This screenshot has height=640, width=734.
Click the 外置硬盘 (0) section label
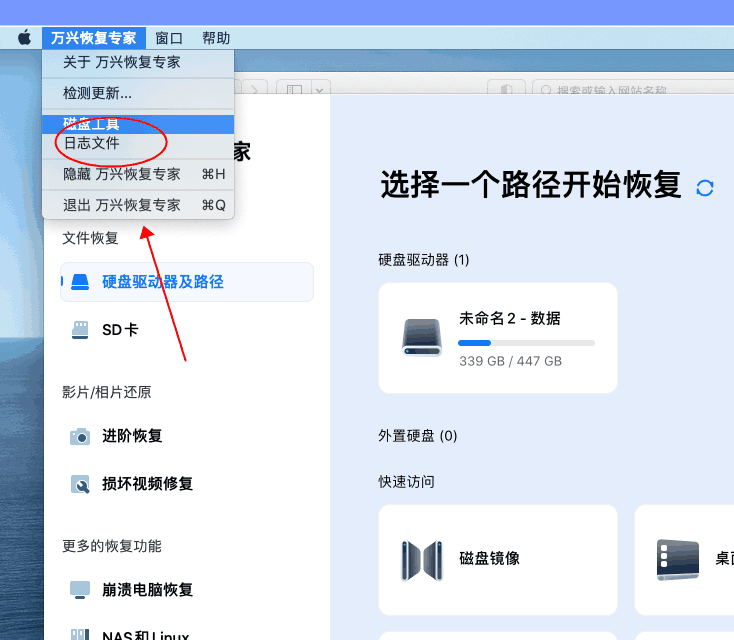[x=418, y=436]
